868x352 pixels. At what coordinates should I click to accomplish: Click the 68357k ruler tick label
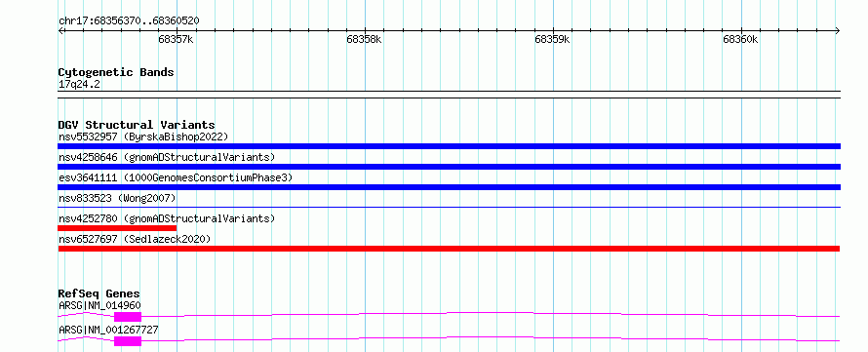pyautogui.click(x=176, y=39)
